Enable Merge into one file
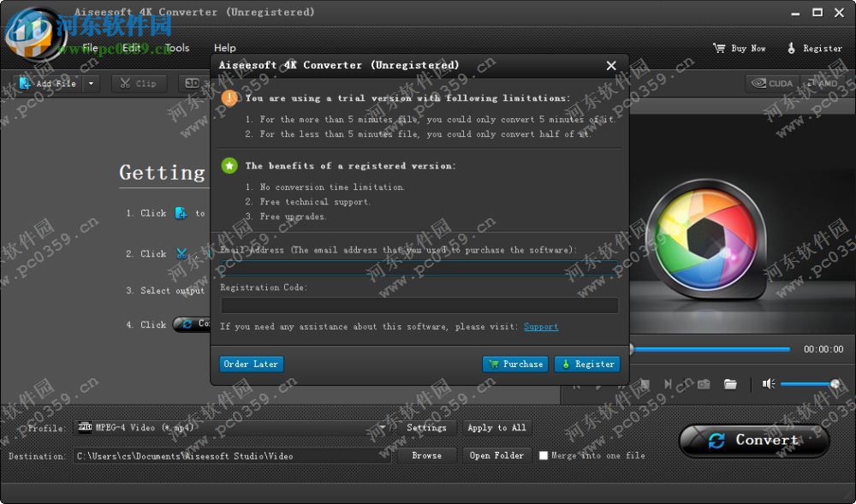 (x=544, y=456)
